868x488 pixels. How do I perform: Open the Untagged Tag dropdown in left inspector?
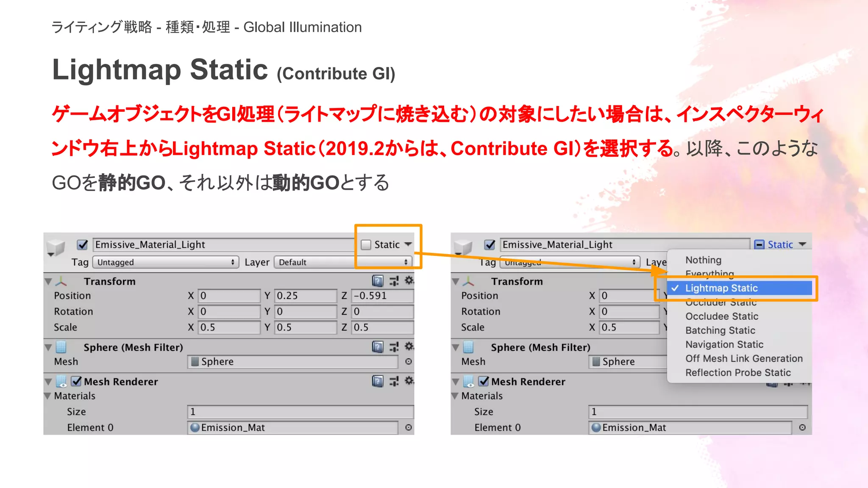click(x=166, y=262)
